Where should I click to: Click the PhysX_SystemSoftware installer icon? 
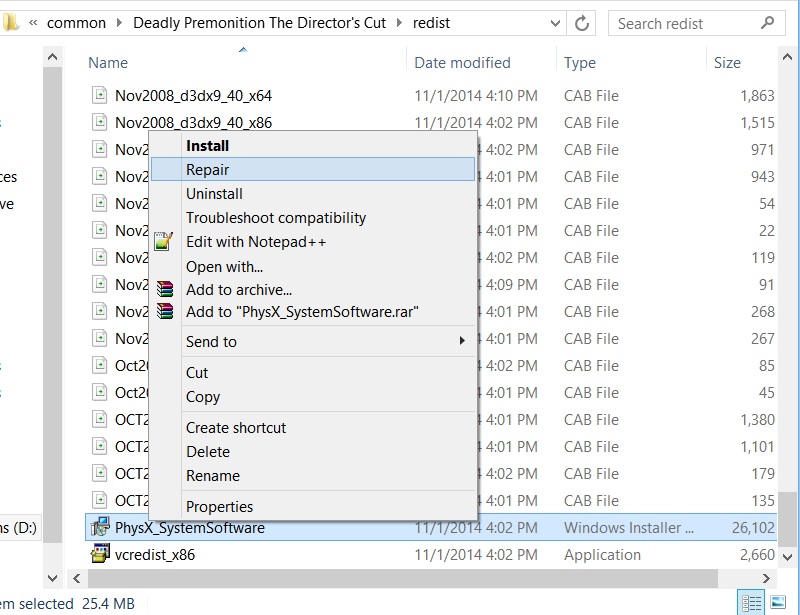pyautogui.click(x=100, y=527)
